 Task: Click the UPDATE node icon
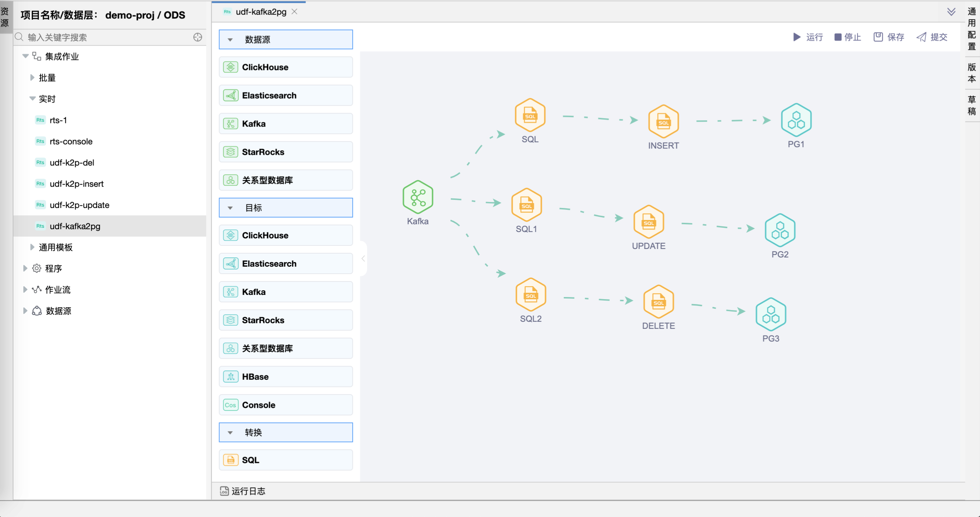click(x=648, y=222)
